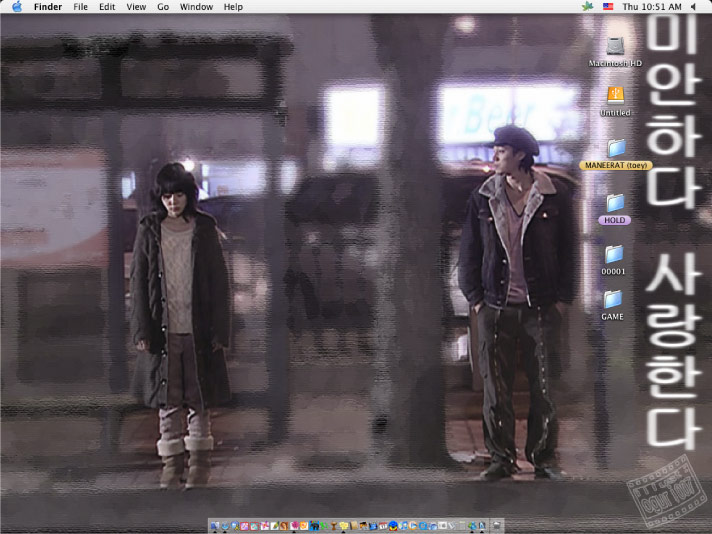Click the yellow MANEERAT (toey) label
712x534 pixels.
tap(616, 165)
